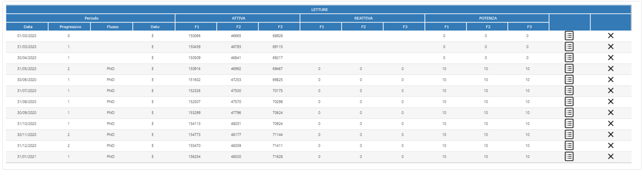The width and height of the screenshot is (644, 172).
Task: Click the Progressivo column header
Action: point(70,27)
